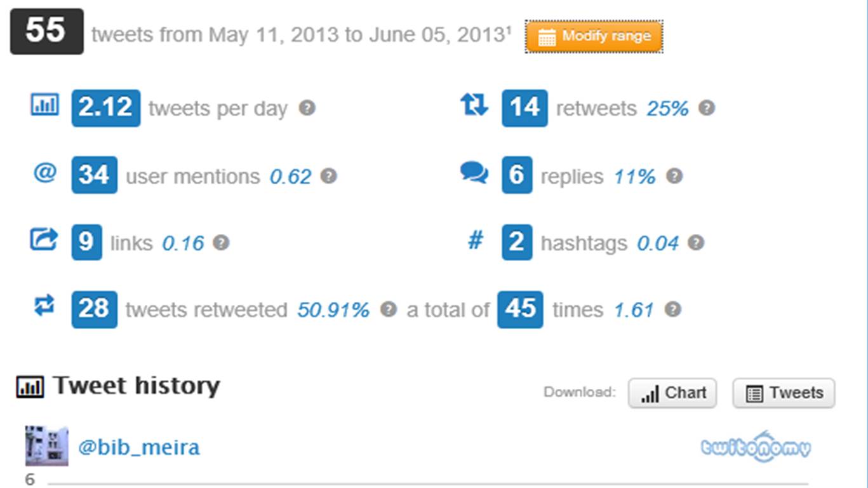Open help for tweets per day
The image size is (868, 488).
[307, 107]
